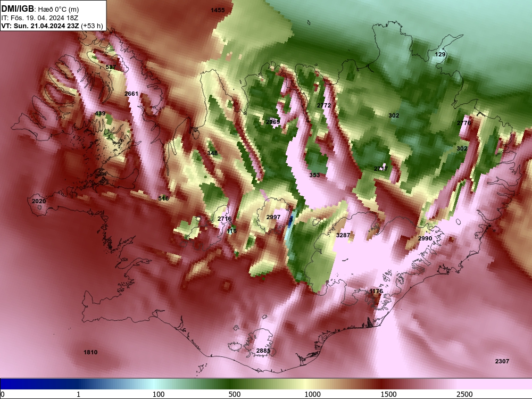The height and width of the screenshot is (399, 532).
Task: Click the 2716 height value
Action: 225,219
